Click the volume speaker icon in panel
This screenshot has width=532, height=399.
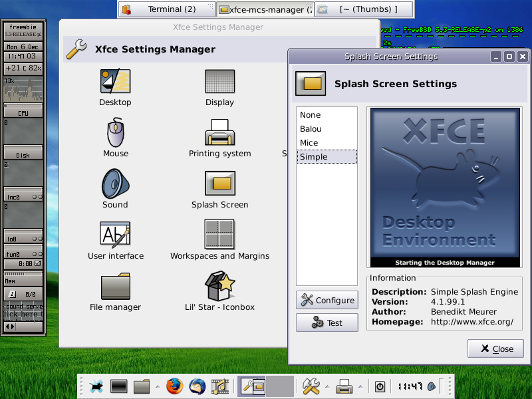[432, 386]
